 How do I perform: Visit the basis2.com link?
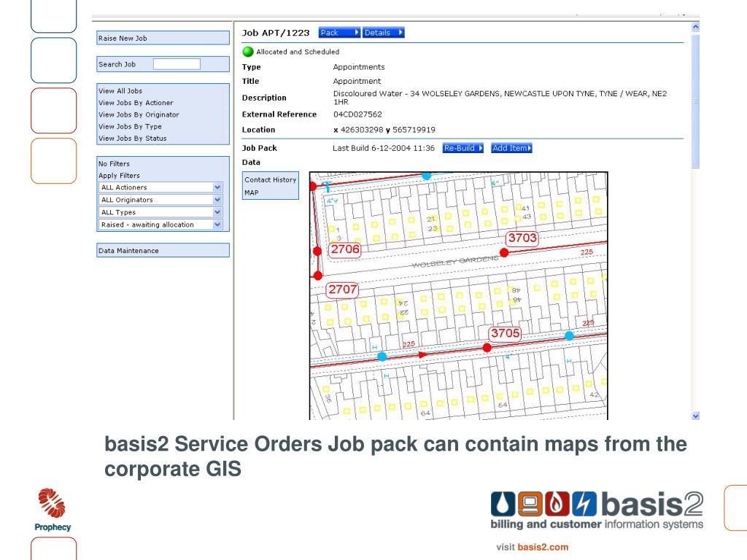543,547
